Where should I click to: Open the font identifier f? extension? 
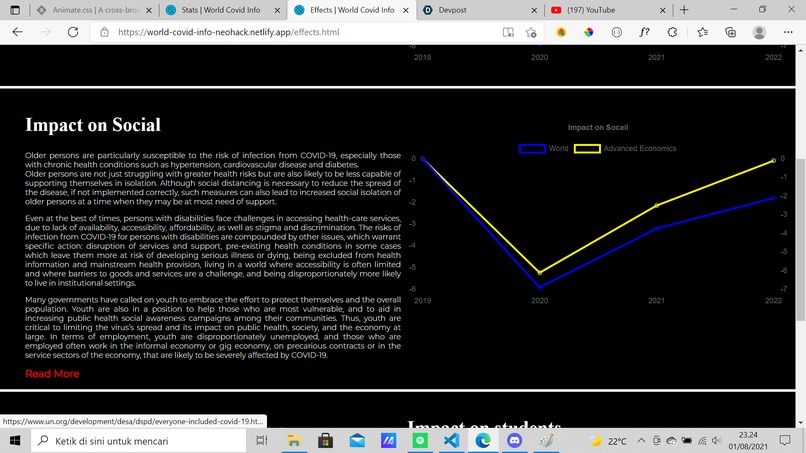tap(644, 32)
